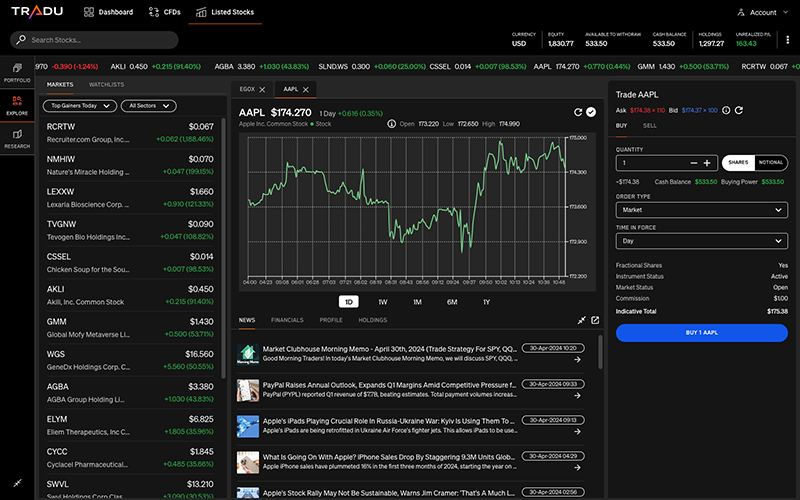
Task: Increase quantity with plus button
Action: point(707,163)
